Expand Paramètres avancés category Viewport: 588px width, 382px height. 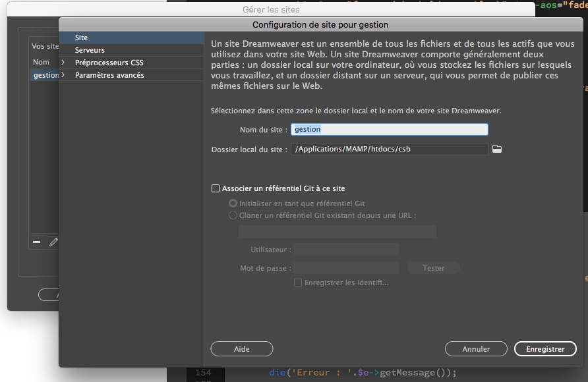coord(63,75)
